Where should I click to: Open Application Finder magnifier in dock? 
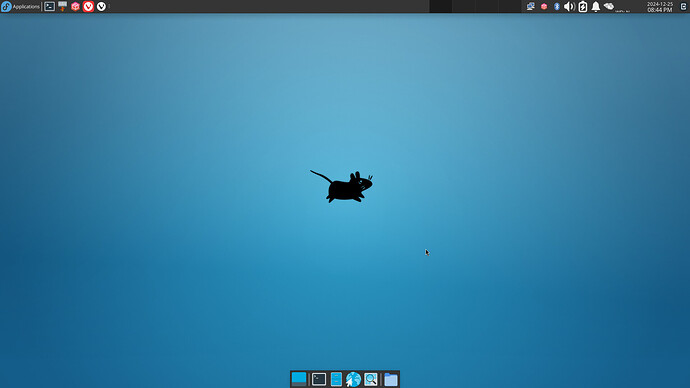pyautogui.click(x=371, y=379)
